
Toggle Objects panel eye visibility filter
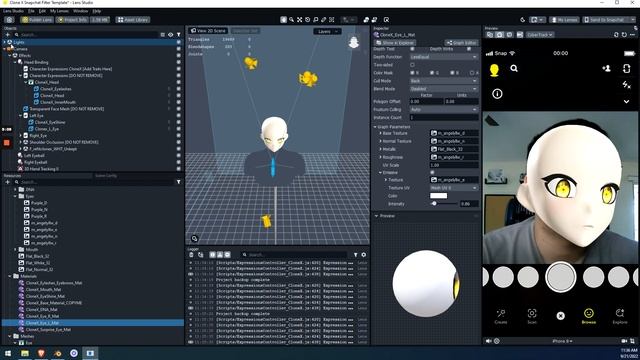click(x=171, y=35)
